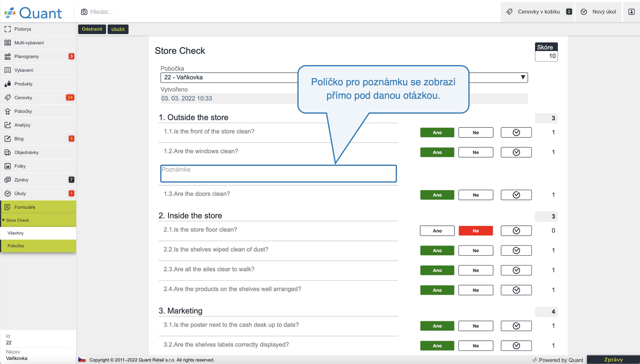This screenshot has width=640, height=364.
Task: Open the Pobočka branch dropdown
Action: (x=344, y=78)
